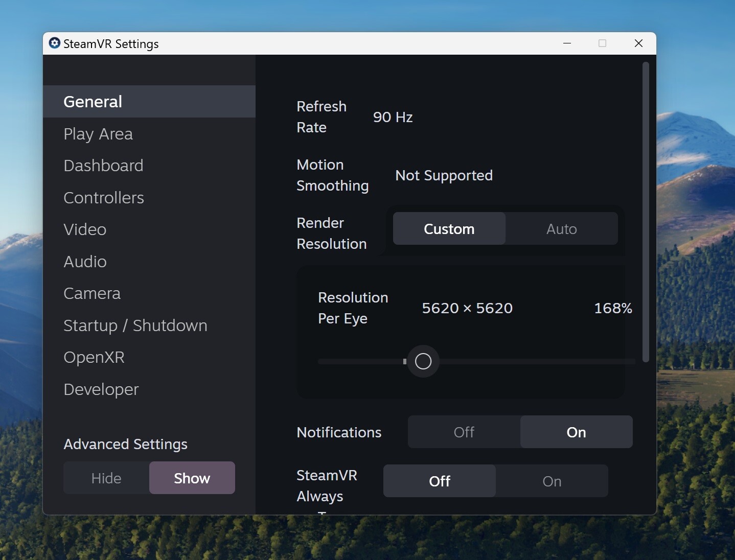Click the Resolution Per Eye label
735x560 pixels.
[x=353, y=308]
